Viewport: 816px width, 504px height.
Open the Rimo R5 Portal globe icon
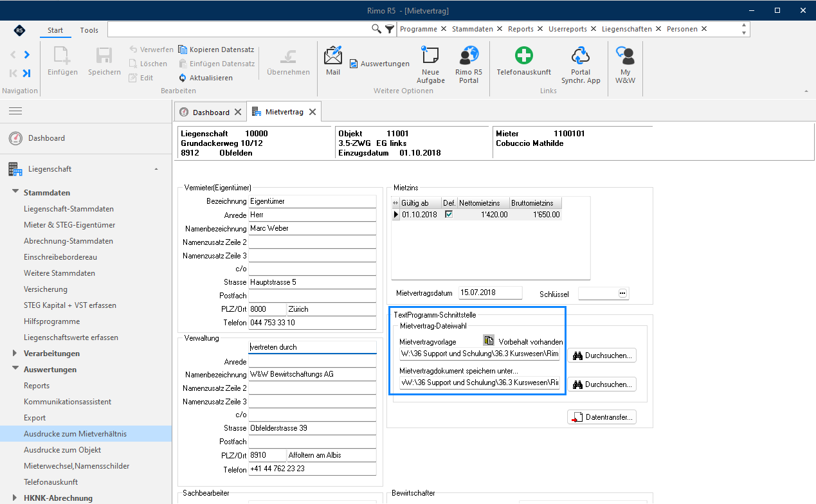(x=469, y=56)
